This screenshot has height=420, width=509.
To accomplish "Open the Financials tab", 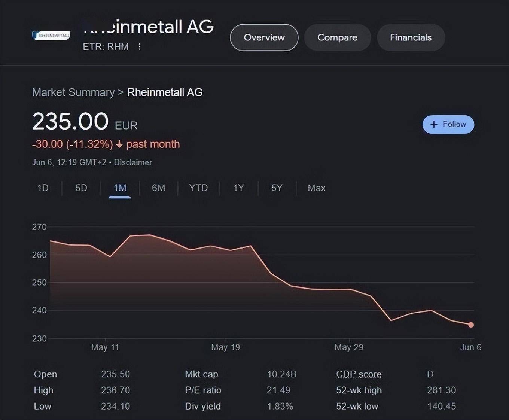I will (411, 37).
